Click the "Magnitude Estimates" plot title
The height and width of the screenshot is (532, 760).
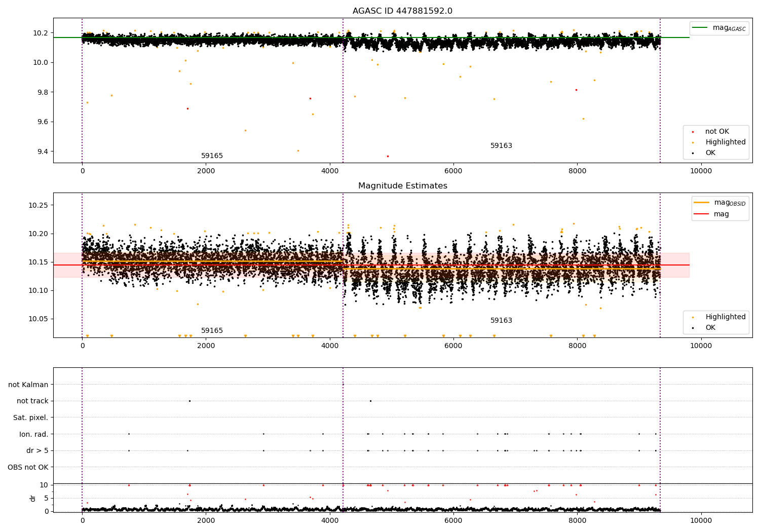pos(402,186)
